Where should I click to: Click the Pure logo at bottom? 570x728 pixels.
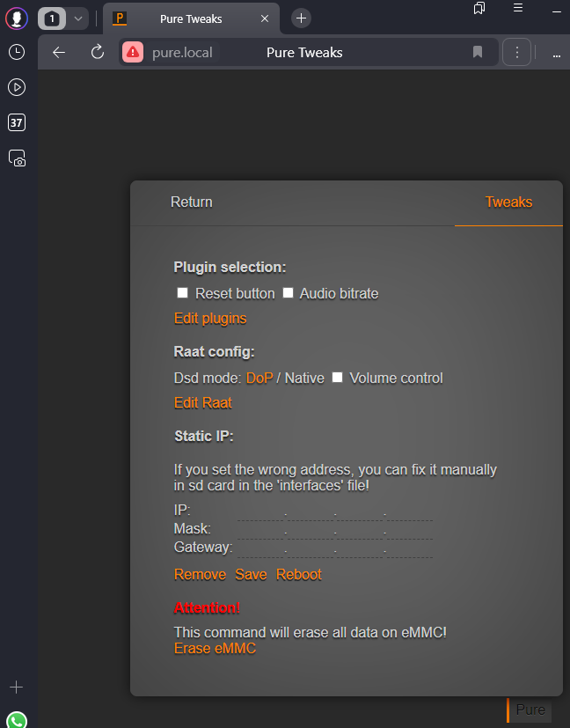coord(529,710)
